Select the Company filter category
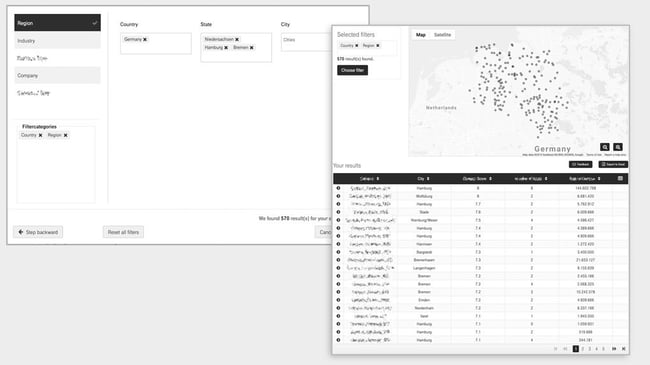This screenshot has width=650, height=365. (x=57, y=75)
